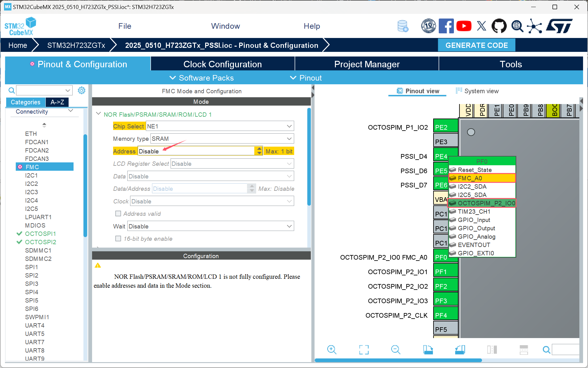Image resolution: width=588 pixels, height=368 pixels.
Task: Click the STM32CubeMX logo
Action: point(20,26)
